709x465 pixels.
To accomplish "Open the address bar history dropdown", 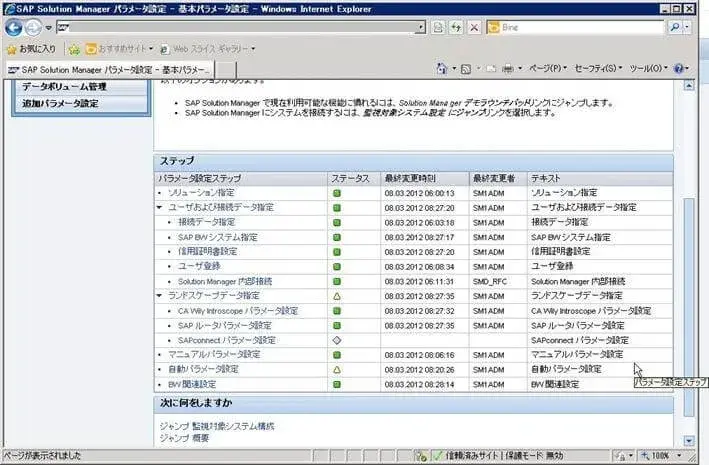I will (421, 28).
